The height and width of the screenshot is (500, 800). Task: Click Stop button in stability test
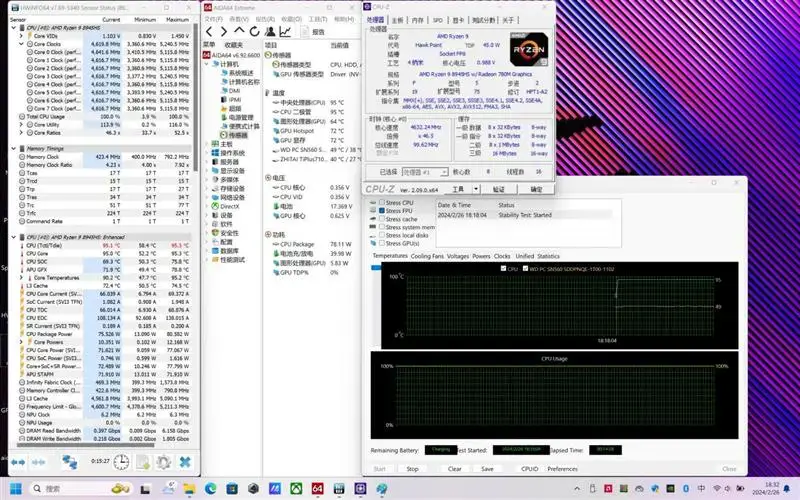[x=412, y=469]
